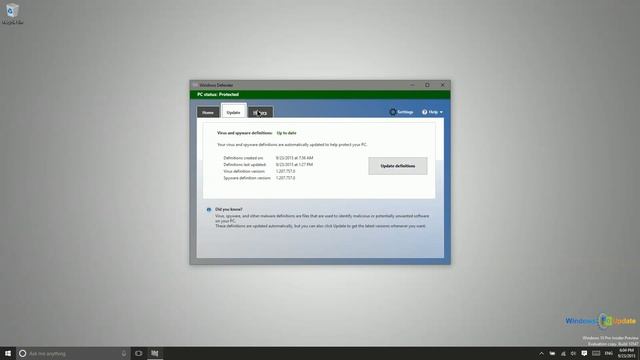Screen dimensions: 640x360
Task: Close the Windows Defender window
Action: coord(442,85)
